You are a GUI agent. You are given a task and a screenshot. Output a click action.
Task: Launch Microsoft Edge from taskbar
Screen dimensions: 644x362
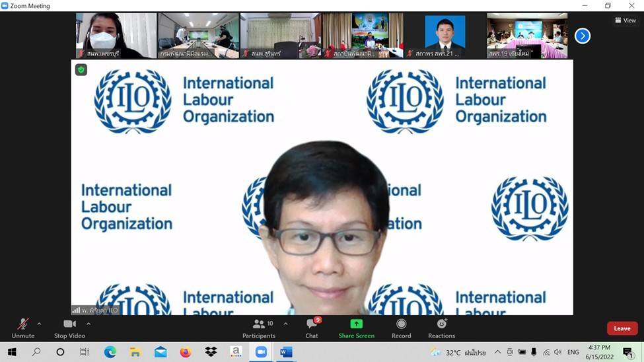pos(110,352)
